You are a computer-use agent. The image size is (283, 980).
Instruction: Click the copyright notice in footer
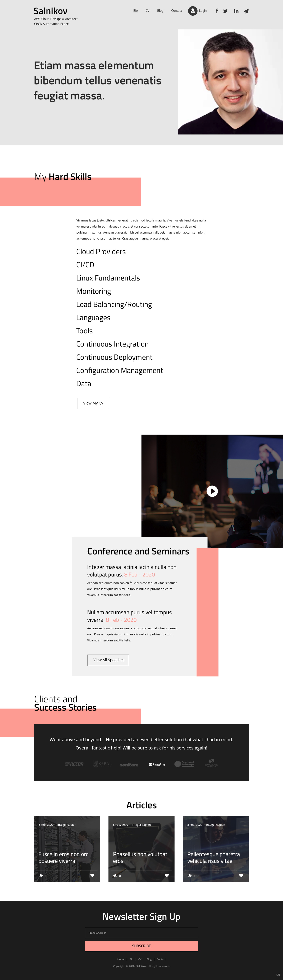141,966
